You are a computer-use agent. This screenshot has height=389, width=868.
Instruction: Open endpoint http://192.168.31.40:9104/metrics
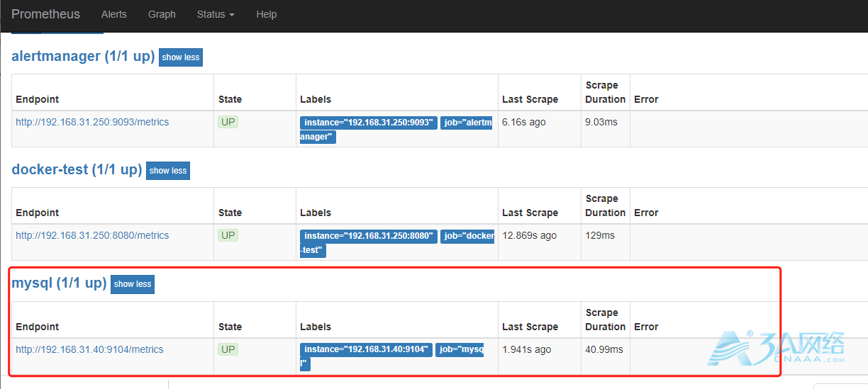[x=89, y=349]
